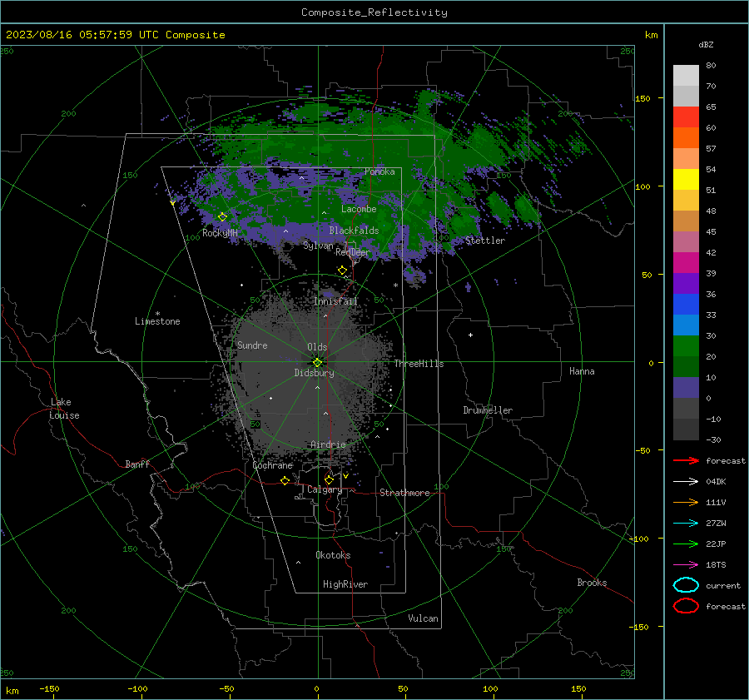Click the cyan 'current' ellipse legend icon
The height and width of the screenshot is (700, 749).
(x=686, y=585)
